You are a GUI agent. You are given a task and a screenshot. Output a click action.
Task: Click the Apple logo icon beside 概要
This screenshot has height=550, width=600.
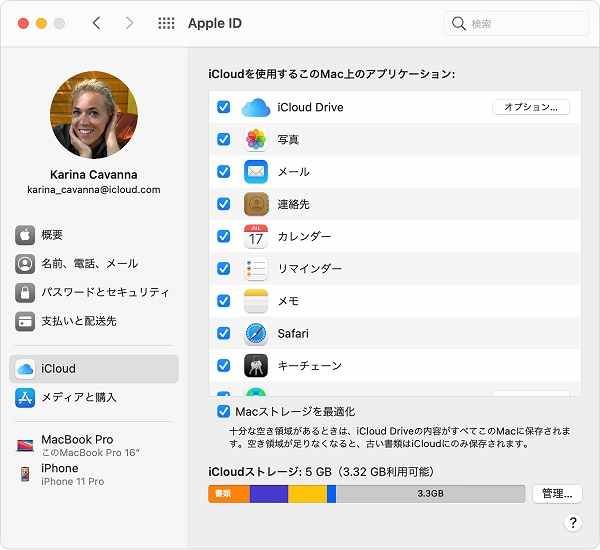pos(25,235)
